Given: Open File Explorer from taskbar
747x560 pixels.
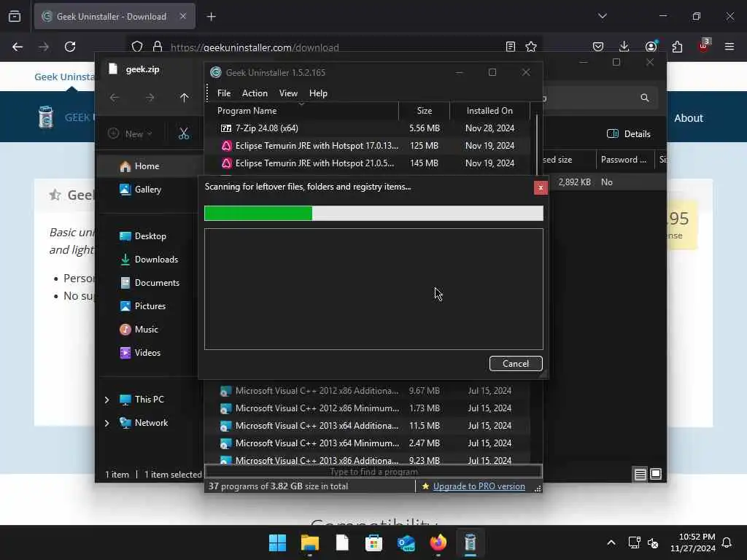Looking at the screenshot, I should (309, 542).
